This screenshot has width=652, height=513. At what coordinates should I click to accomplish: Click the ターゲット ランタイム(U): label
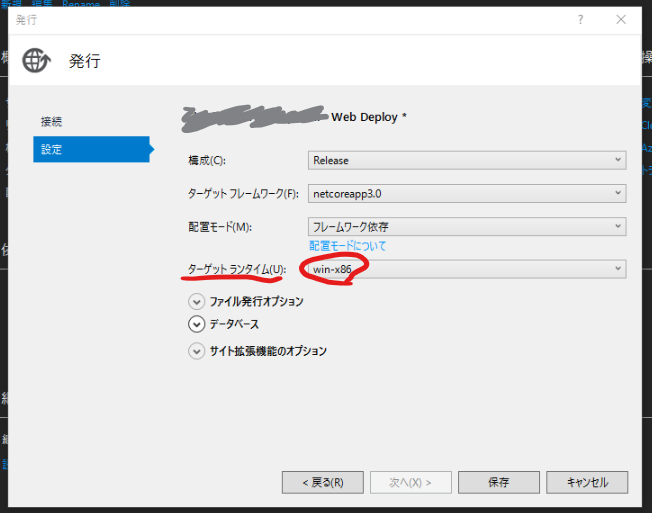coord(237,269)
